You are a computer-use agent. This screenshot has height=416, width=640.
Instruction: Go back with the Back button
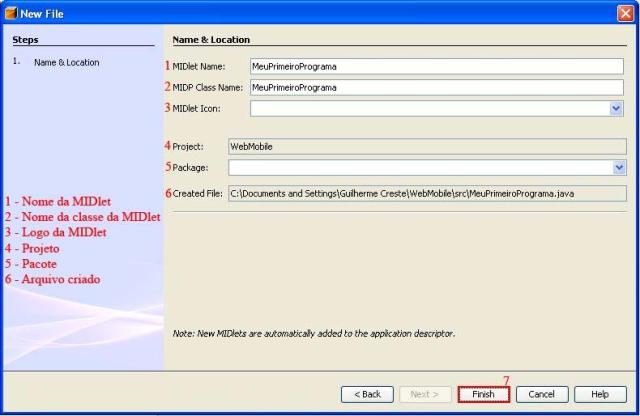(367, 394)
